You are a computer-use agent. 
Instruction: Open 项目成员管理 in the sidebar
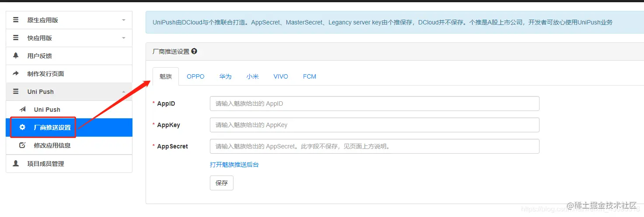click(69, 164)
